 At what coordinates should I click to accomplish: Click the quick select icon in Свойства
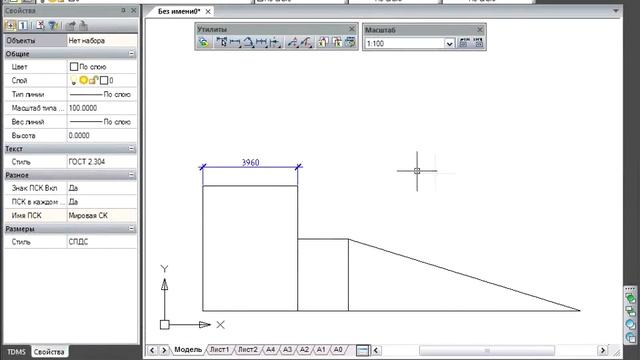[x=40, y=25]
